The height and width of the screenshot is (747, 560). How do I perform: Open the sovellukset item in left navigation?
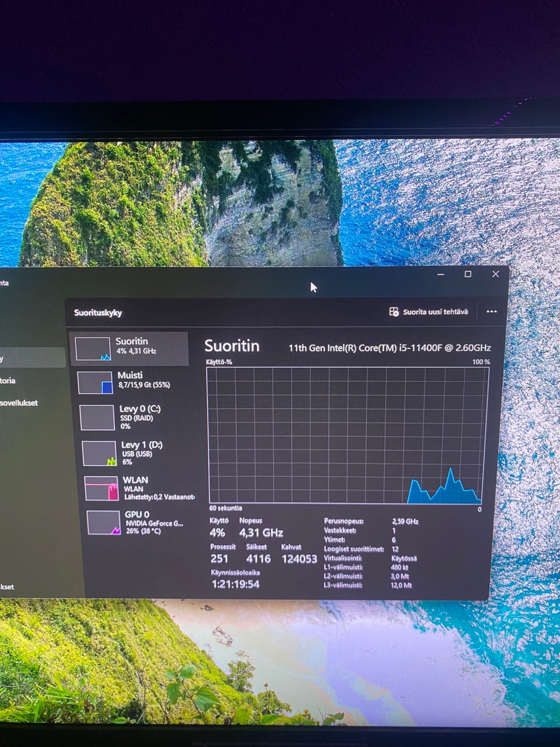(x=19, y=403)
